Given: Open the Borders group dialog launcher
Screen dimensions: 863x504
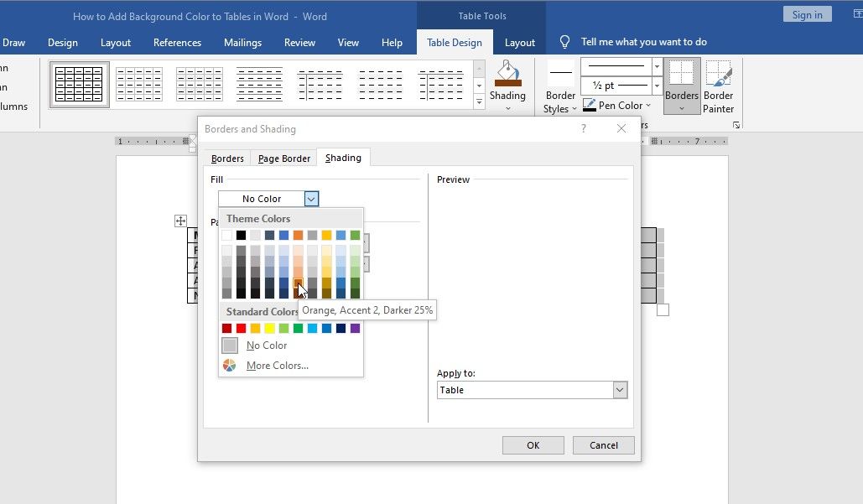Looking at the screenshot, I should tap(736, 125).
